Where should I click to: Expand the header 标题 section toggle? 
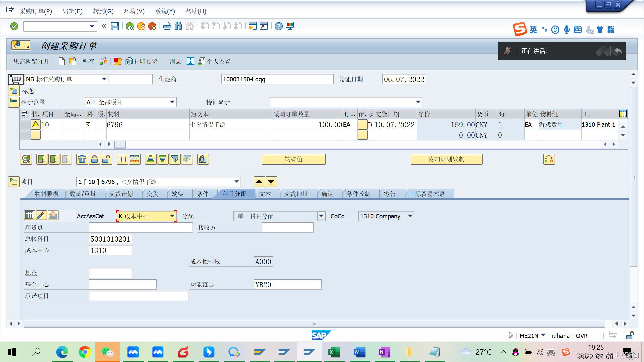[13, 91]
